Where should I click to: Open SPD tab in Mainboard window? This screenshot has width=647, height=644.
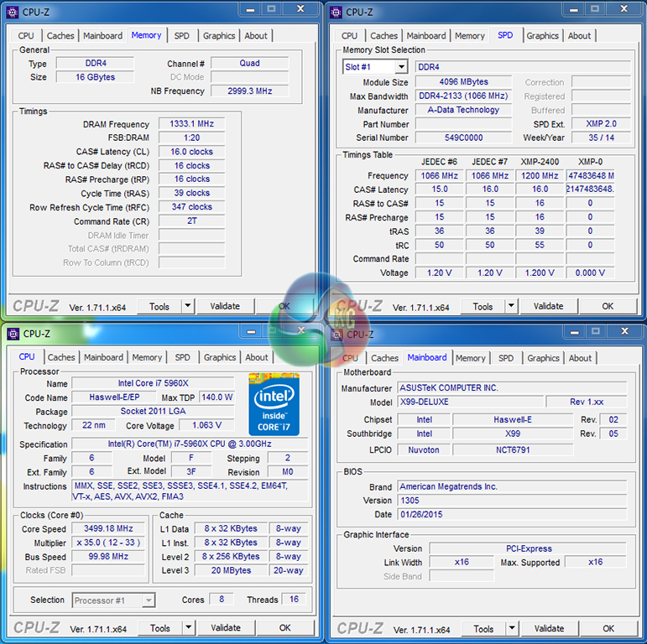(506, 358)
